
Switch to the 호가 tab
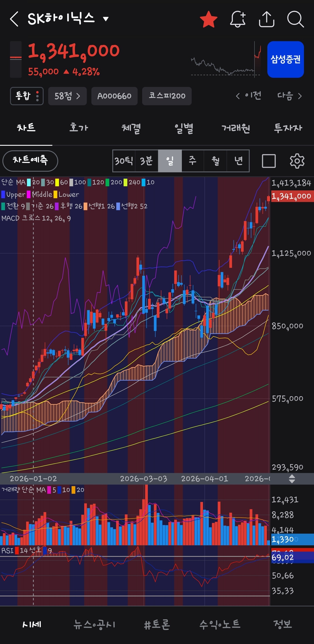(78, 128)
